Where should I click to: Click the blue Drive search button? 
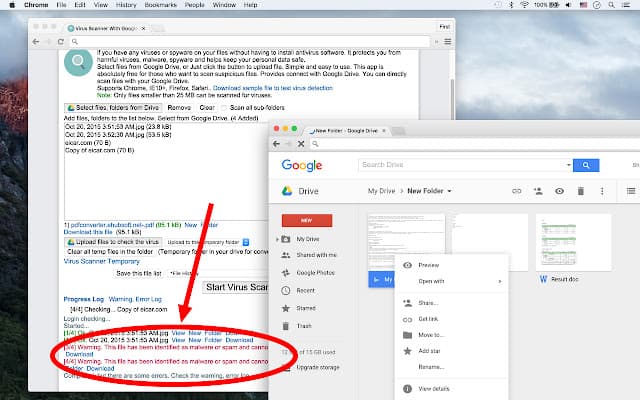(586, 165)
